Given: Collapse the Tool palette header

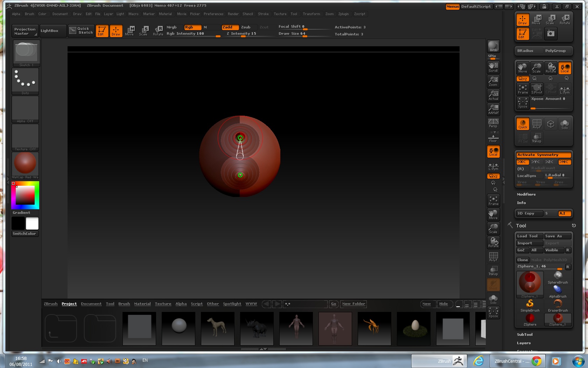Looking at the screenshot, I should coord(521,226).
